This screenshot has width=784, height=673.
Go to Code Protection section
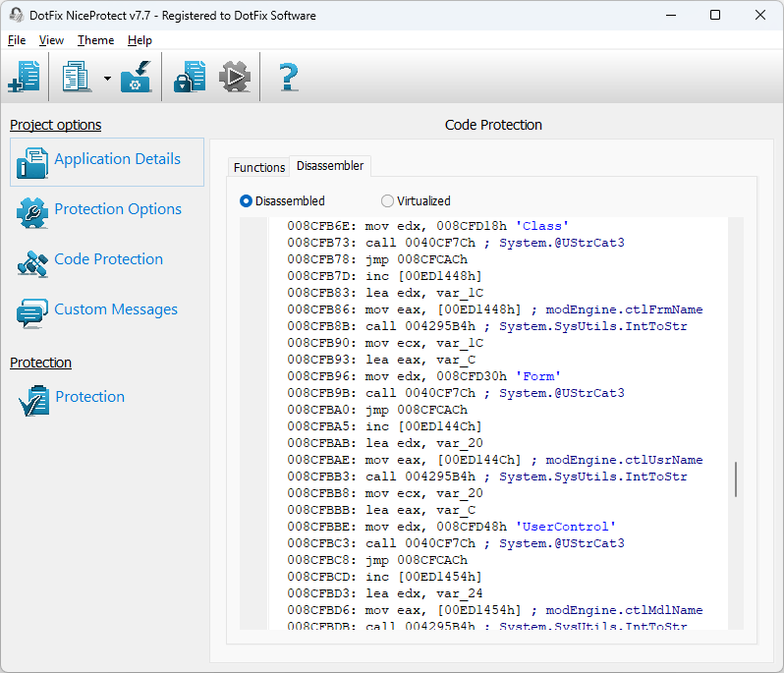pos(108,259)
